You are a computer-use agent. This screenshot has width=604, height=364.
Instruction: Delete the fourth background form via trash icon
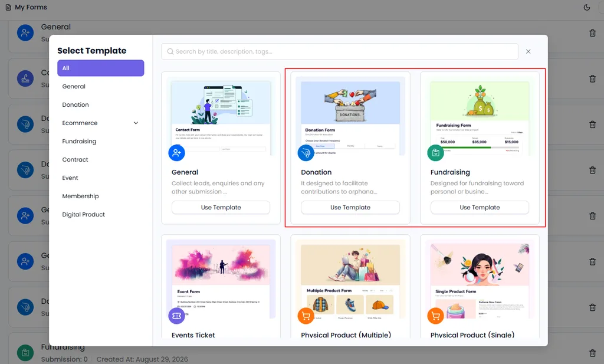tap(592, 170)
